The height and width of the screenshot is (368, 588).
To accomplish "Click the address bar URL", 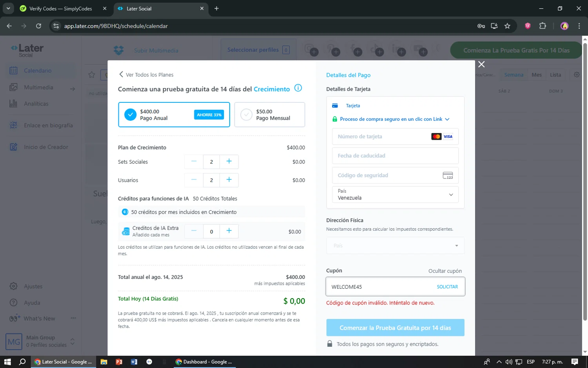I will click(116, 26).
